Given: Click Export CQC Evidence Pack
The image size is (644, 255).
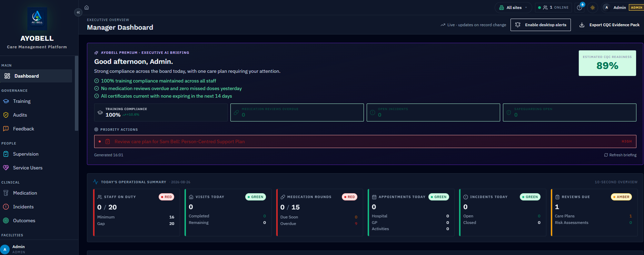Looking at the screenshot, I should (x=609, y=25).
